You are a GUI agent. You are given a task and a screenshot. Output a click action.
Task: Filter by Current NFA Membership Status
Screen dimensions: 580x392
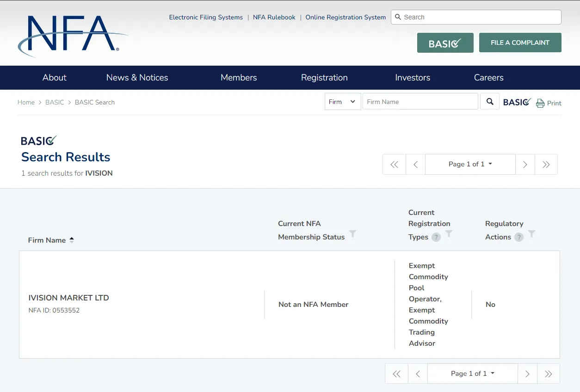[352, 234]
